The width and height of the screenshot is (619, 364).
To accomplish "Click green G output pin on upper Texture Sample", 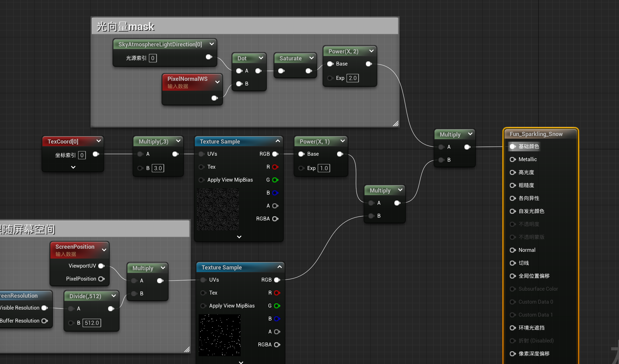I will click(x=275, y=180).
